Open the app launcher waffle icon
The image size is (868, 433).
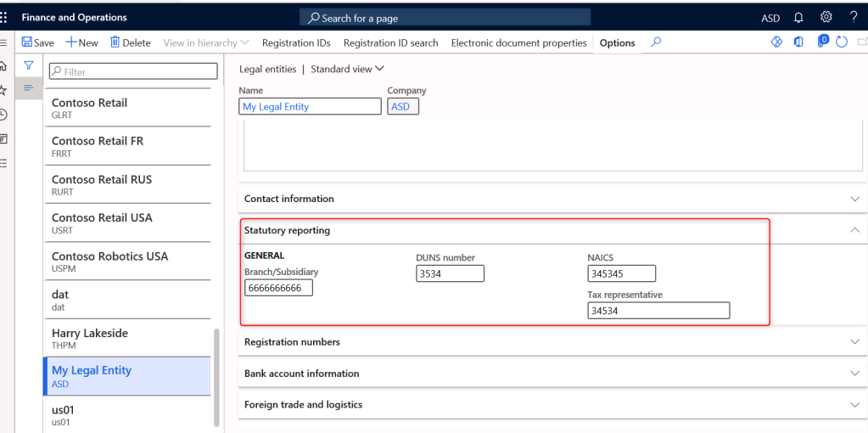[4, 17]
